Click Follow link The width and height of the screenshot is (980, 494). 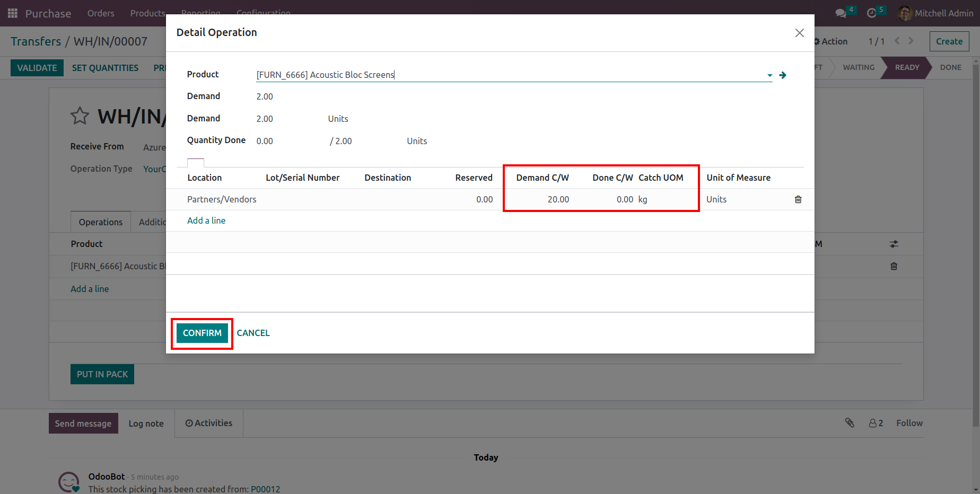[909, 423]
